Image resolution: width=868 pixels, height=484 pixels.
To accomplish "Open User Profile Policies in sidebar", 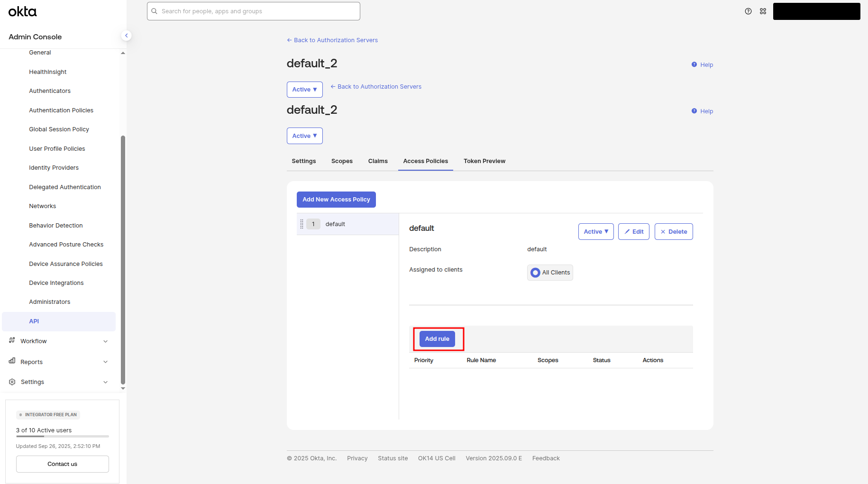I will [57, 149].
